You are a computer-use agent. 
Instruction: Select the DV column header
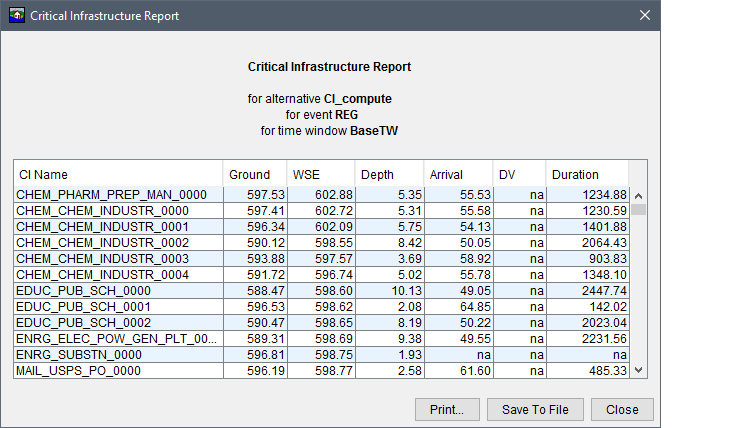tap(519, 174)
